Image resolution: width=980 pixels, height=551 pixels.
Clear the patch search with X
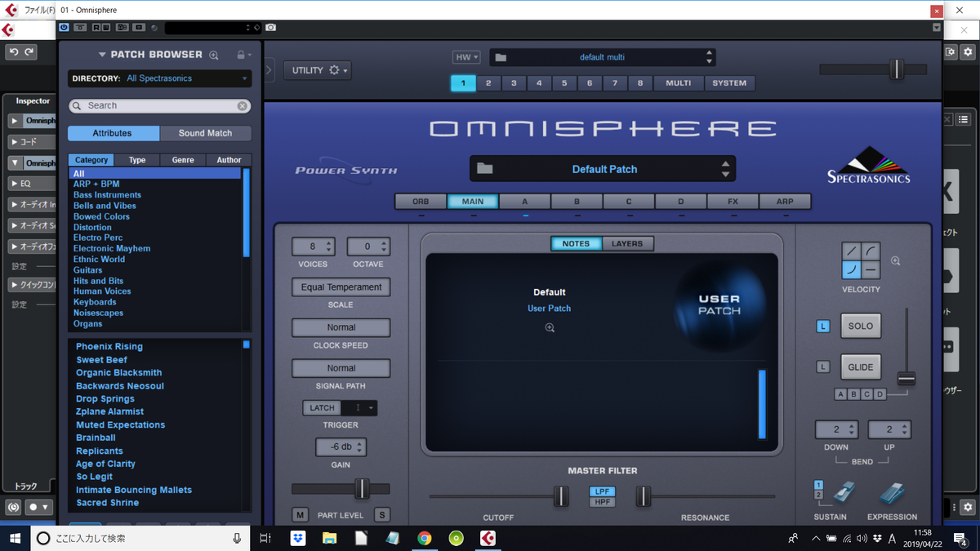(x=243, y=106)
